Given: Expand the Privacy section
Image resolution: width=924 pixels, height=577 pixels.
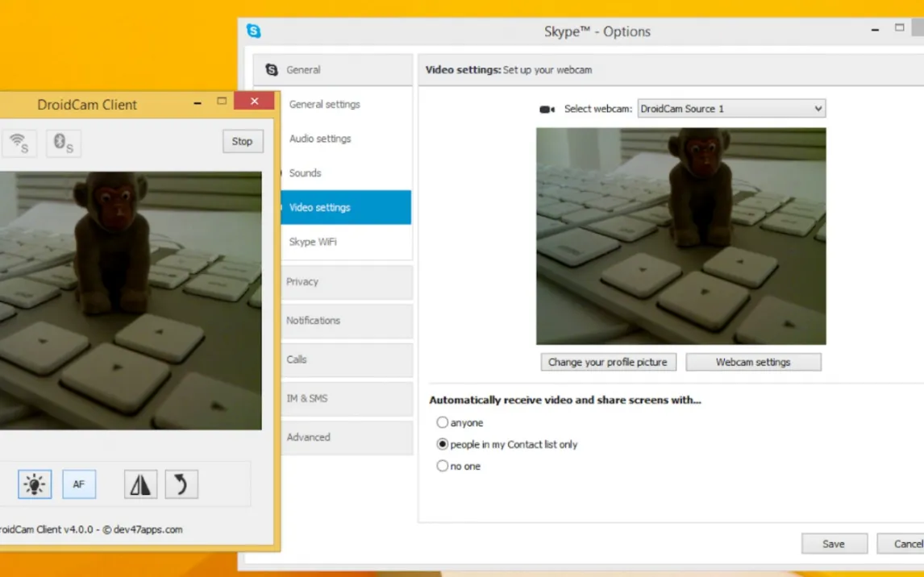Looking at the screenshot, I should [347, 282].
